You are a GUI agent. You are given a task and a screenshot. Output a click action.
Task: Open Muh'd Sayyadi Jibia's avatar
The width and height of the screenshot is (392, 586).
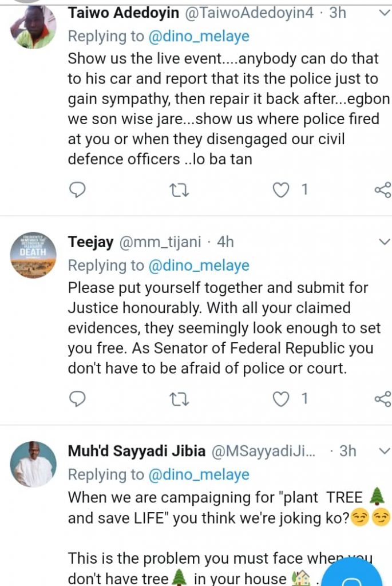point(33,464)
